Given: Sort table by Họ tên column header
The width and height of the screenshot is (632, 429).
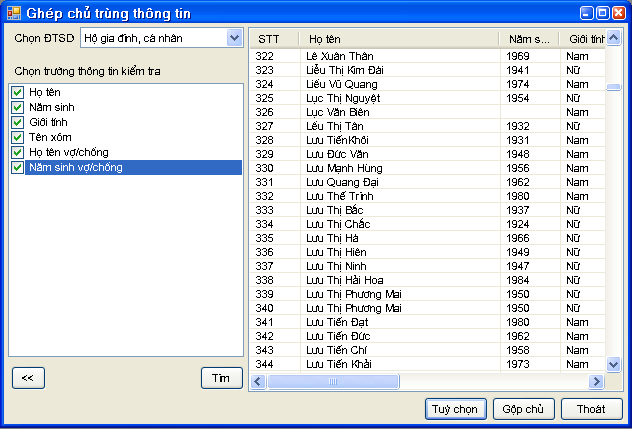Looking at the screenshot, I should point(398,39).
